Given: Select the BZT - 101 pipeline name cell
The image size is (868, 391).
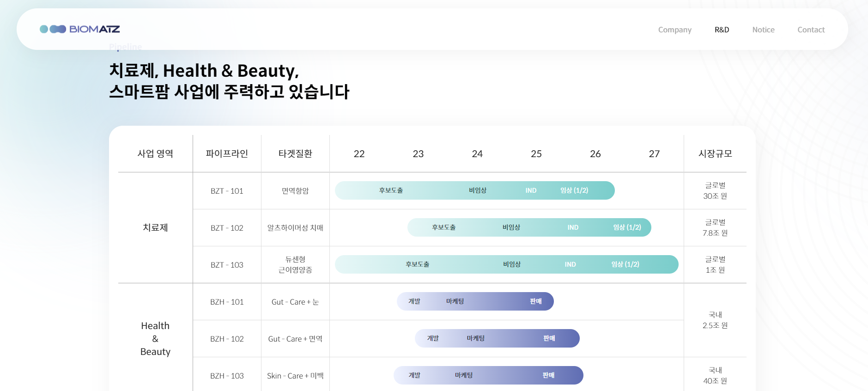Looking at the screenshot, I should tap(227, 191).
